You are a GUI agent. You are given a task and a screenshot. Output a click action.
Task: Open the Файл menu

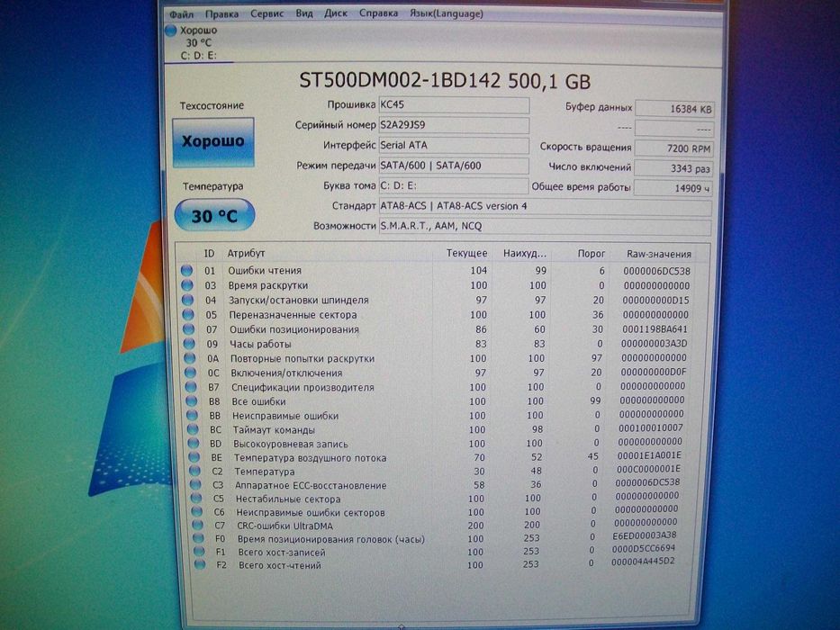point(181,13)
